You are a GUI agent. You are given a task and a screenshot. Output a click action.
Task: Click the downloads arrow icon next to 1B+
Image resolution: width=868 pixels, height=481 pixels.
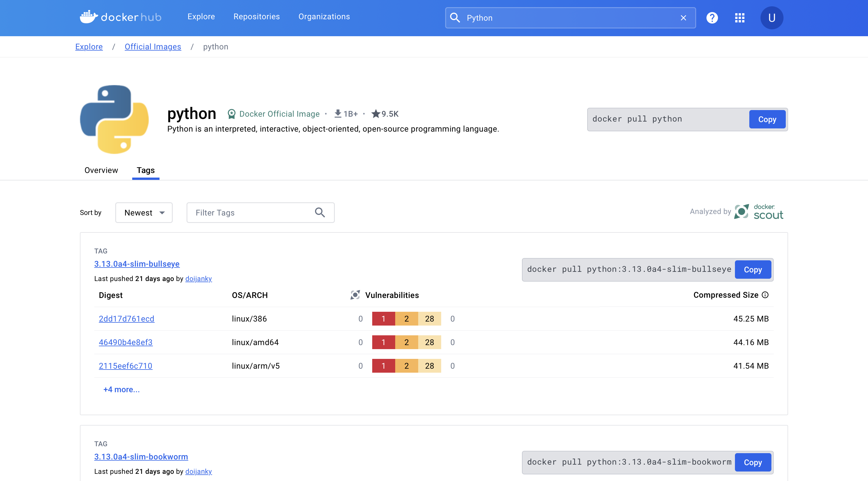(338, 113)
